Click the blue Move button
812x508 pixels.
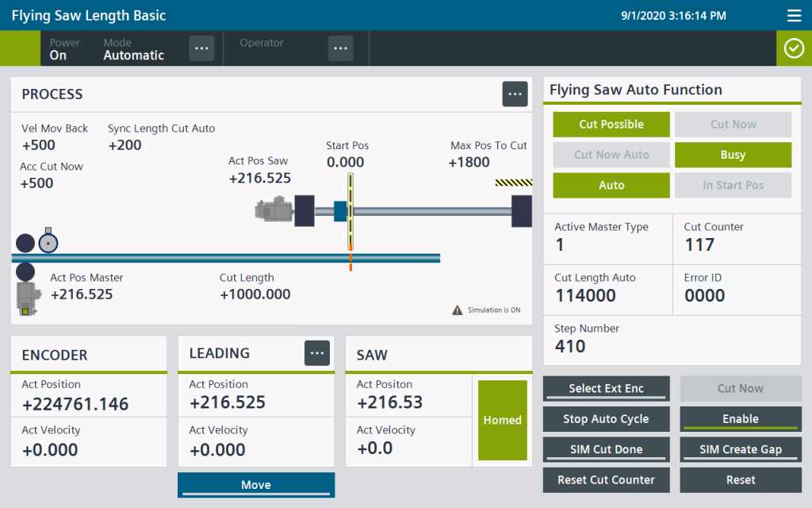pyautogui.click(x=256, y=485)
